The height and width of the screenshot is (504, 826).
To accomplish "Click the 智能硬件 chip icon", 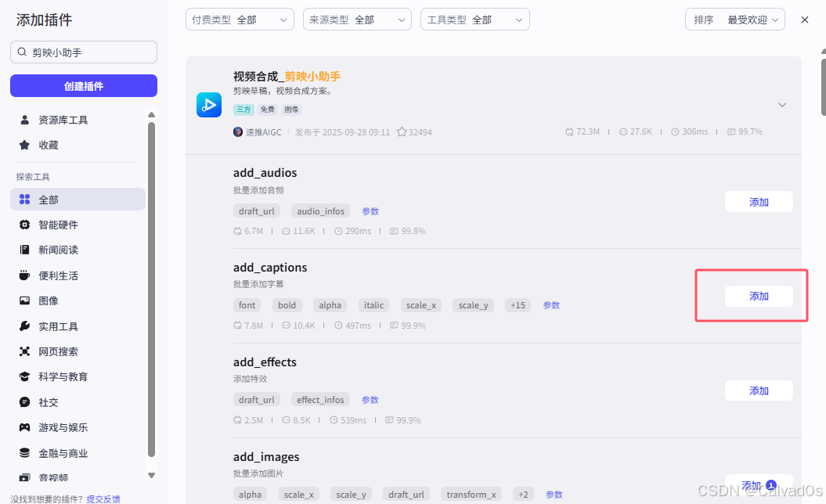I will tap(24, 225).
